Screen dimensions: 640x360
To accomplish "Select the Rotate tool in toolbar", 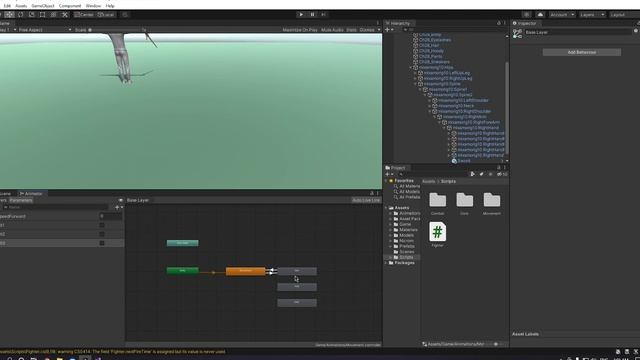I will coord(20,14).
